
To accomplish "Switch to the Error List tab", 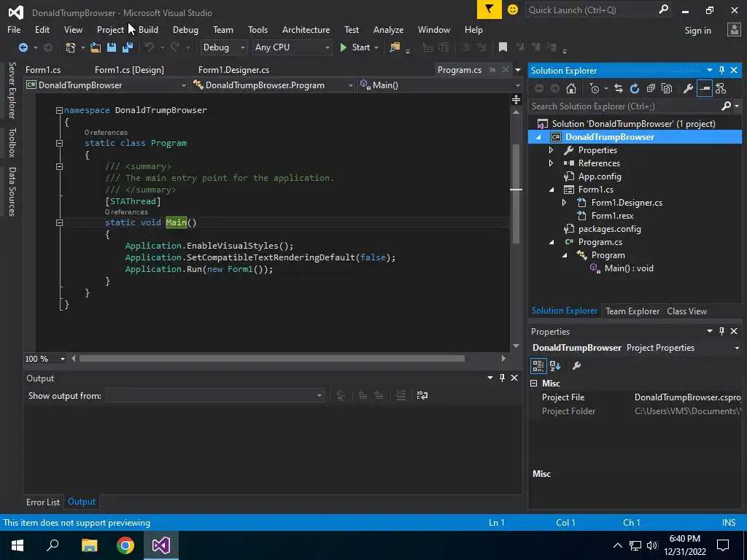I will point(43,502).
